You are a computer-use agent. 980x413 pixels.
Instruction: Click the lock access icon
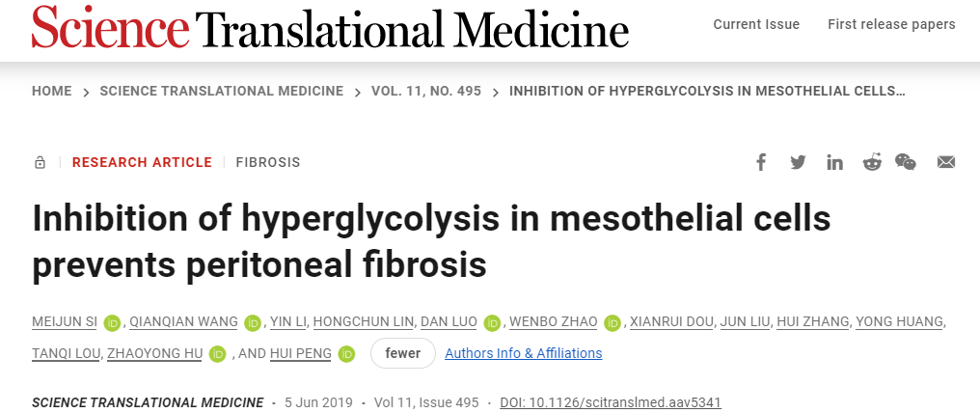(x=40, y=163)
